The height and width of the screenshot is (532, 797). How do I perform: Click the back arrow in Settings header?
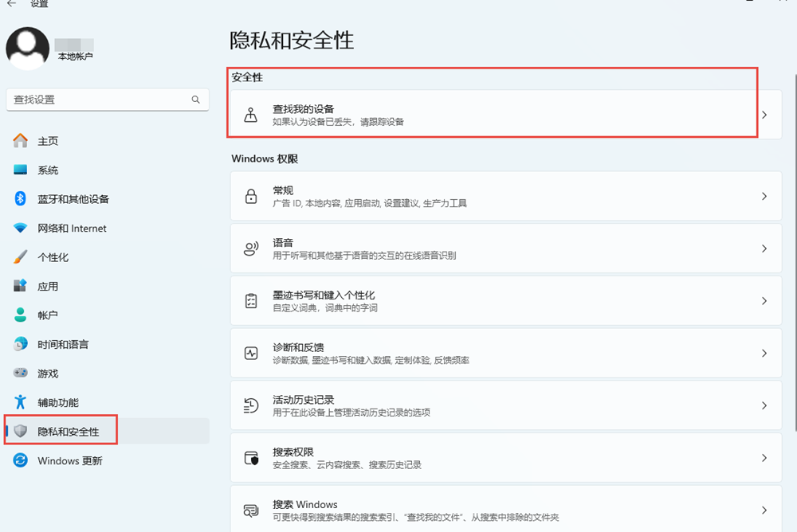11,3
